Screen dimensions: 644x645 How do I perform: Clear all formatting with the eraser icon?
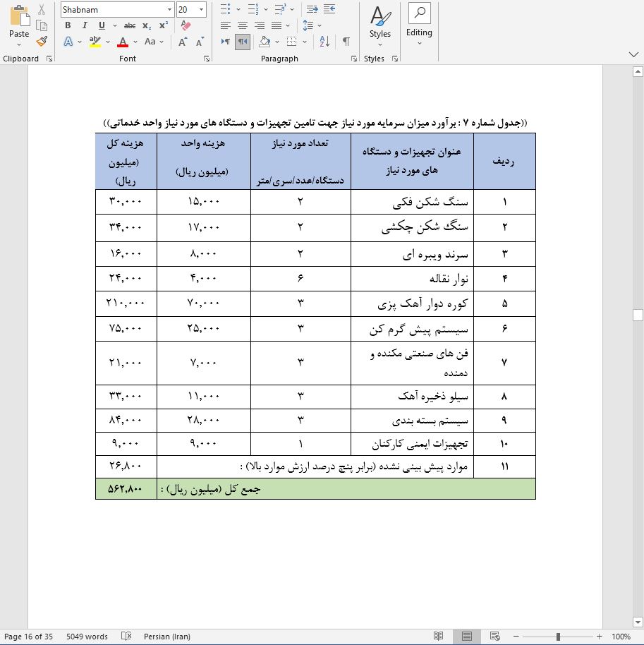[x=186, y=24]
